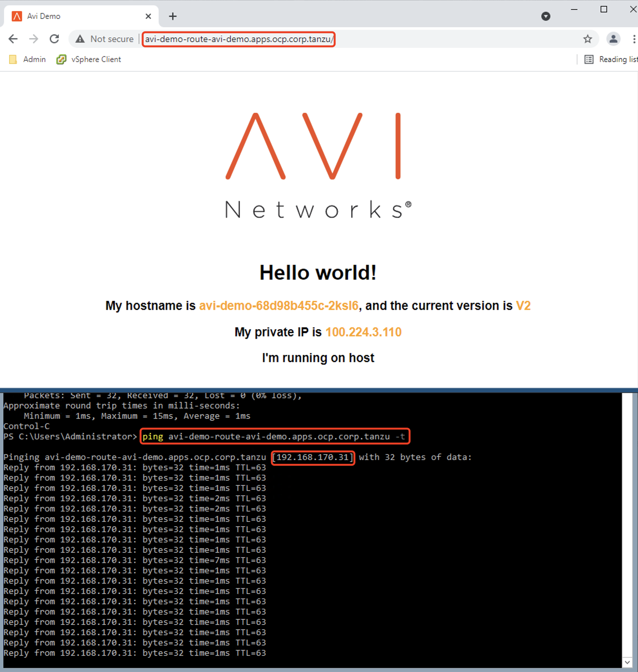Click the Not secure warning icon

[x=80, y=39]
